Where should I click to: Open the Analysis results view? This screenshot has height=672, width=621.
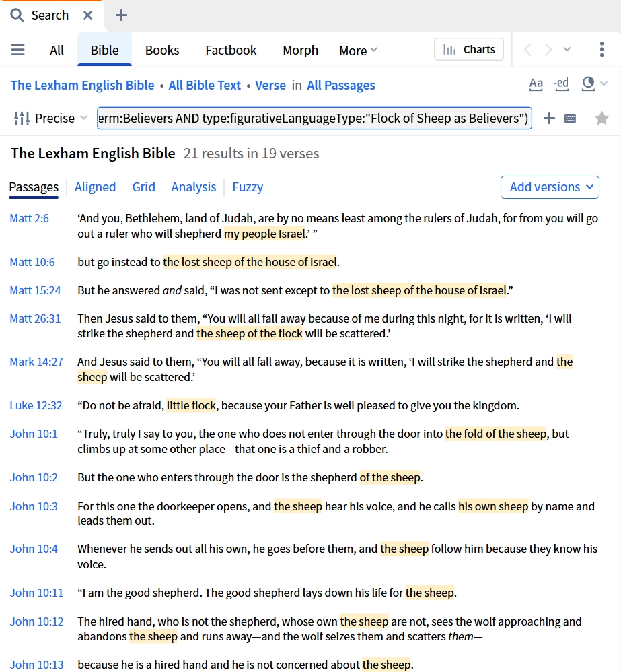(x=194, y=187)
